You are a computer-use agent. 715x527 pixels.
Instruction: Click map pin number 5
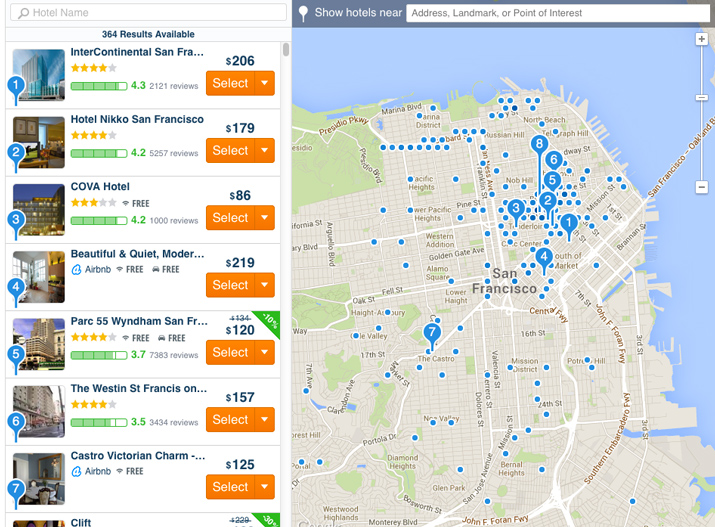coord(552,180)
